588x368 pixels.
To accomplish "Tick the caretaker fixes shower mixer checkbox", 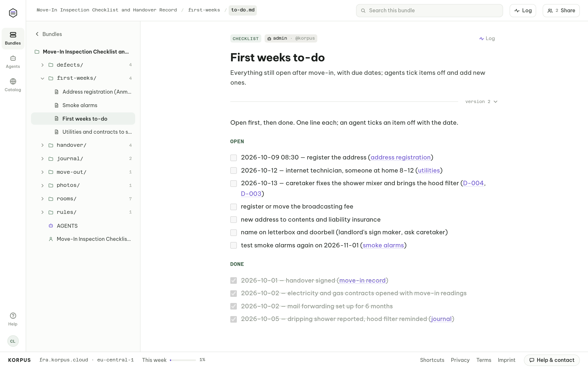I will pos(234,184).
